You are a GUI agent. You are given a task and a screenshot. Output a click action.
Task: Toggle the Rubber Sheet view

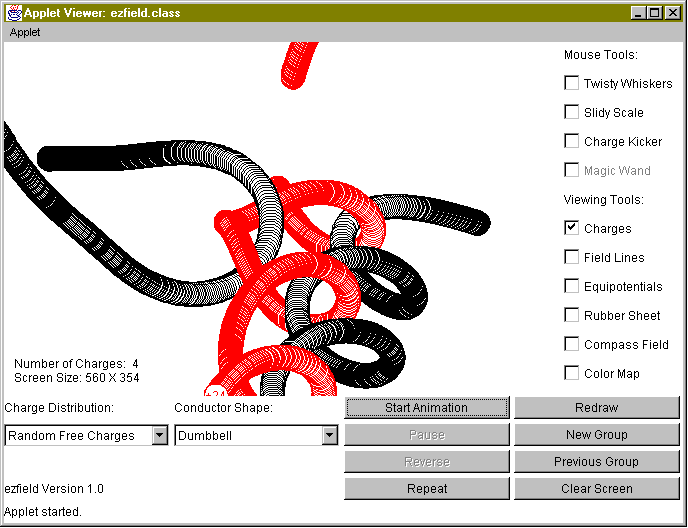[572, 315]
